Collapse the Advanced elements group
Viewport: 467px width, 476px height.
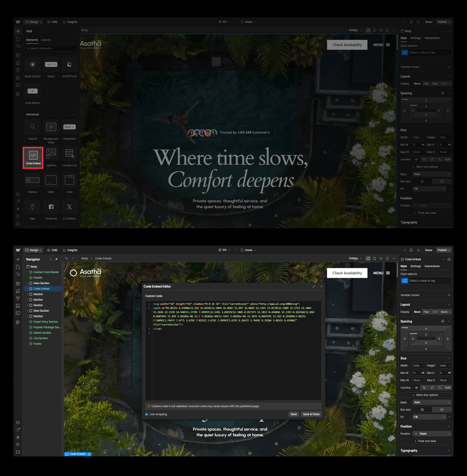click(74, 114)
